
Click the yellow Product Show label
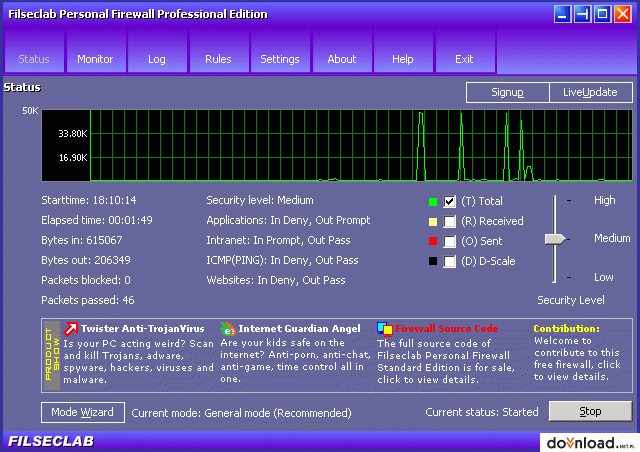tap(52, 354)
